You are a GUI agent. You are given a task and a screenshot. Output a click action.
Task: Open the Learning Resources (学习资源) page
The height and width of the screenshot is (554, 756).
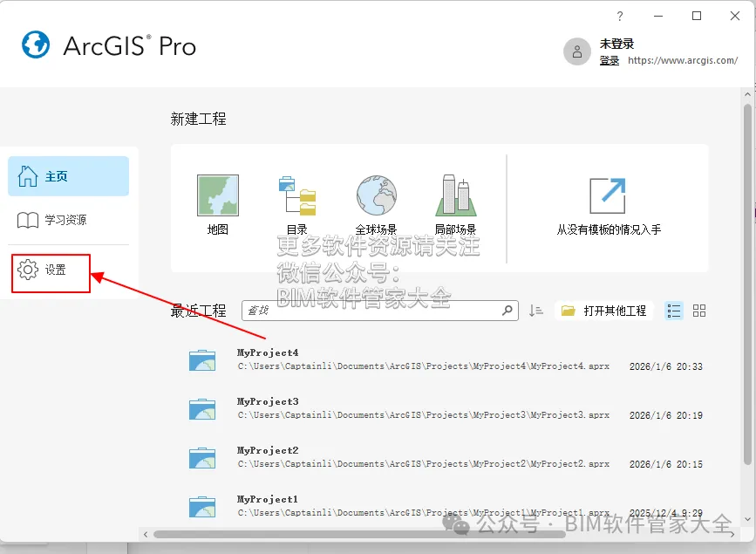(69, 220)
